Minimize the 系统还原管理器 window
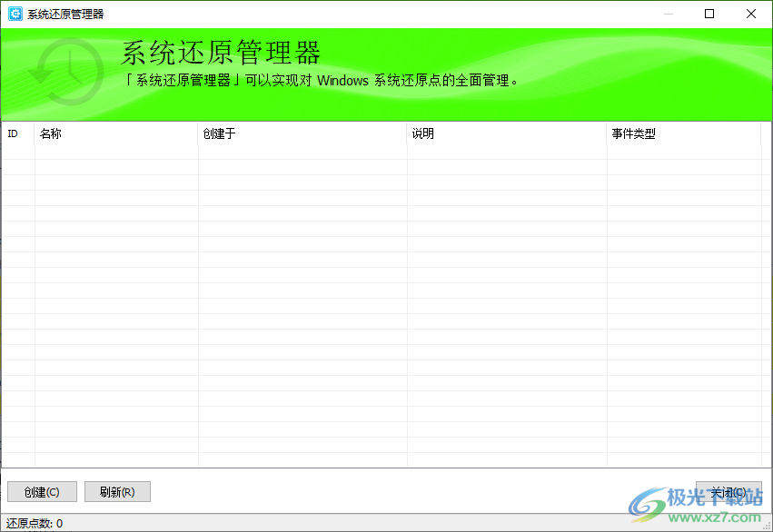 669,14
